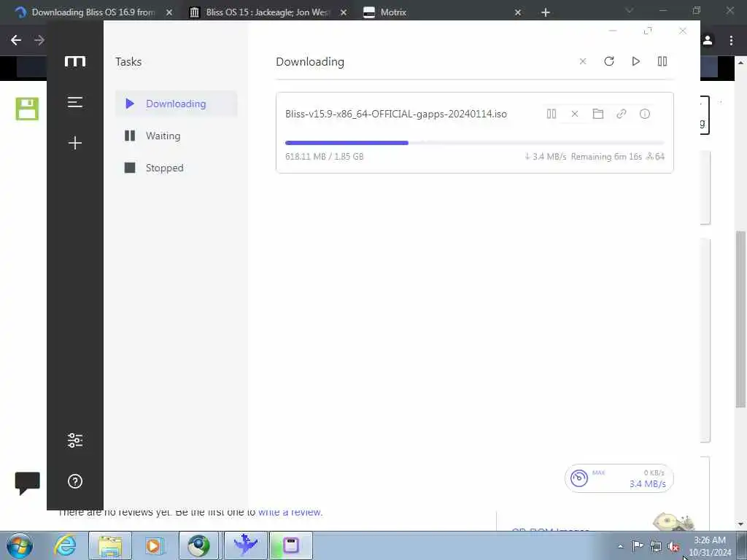Image resolution: width=747 pixels, height=560 pixels.
Task: Open Motrix preferences sliders icon
Action: click(75, 440)
